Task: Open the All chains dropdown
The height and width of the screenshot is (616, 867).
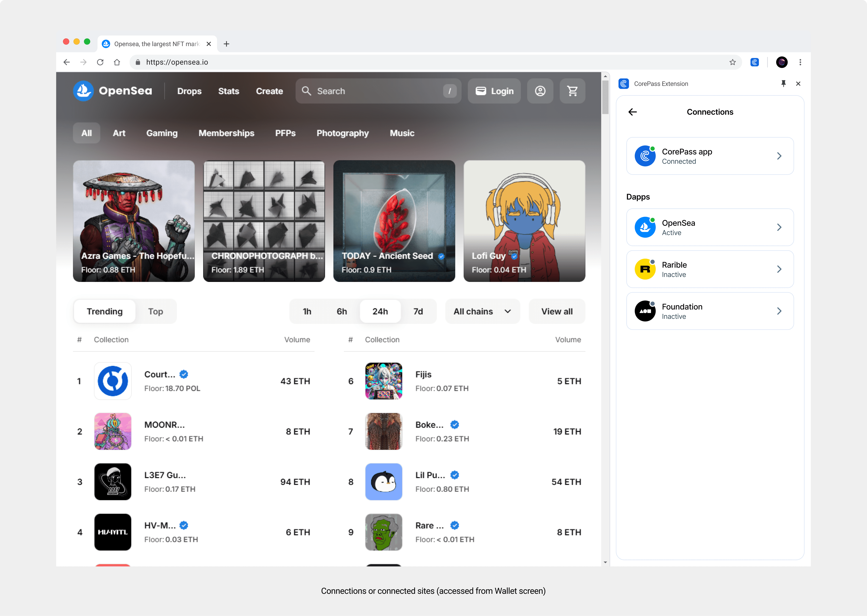Action: pos(482,311)
